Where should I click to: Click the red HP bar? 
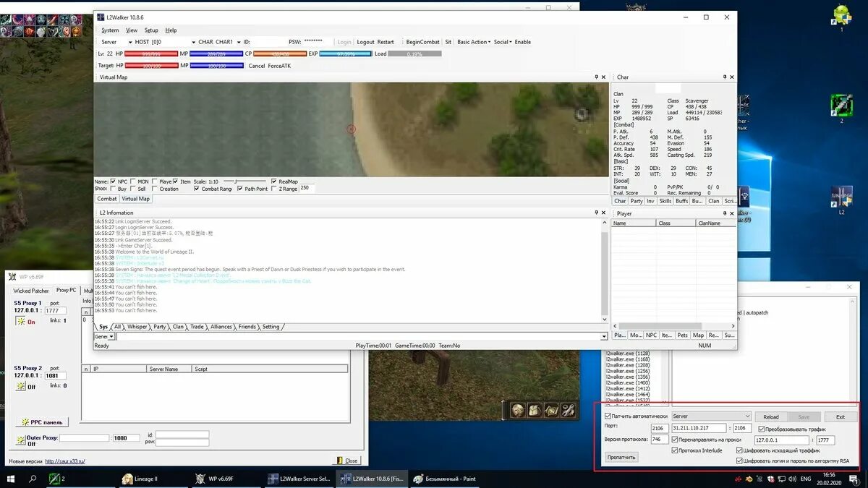click(152, 53)
